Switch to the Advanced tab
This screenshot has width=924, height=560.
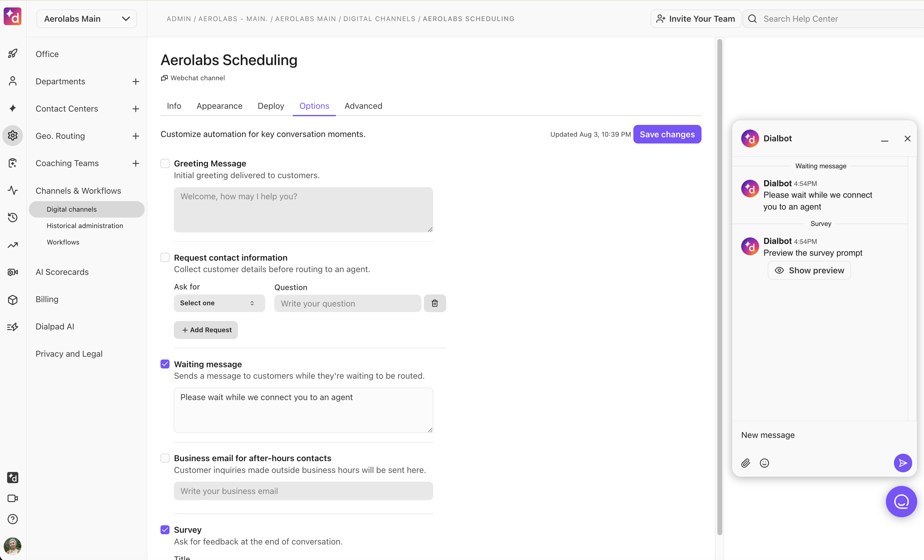coord(363,106)
